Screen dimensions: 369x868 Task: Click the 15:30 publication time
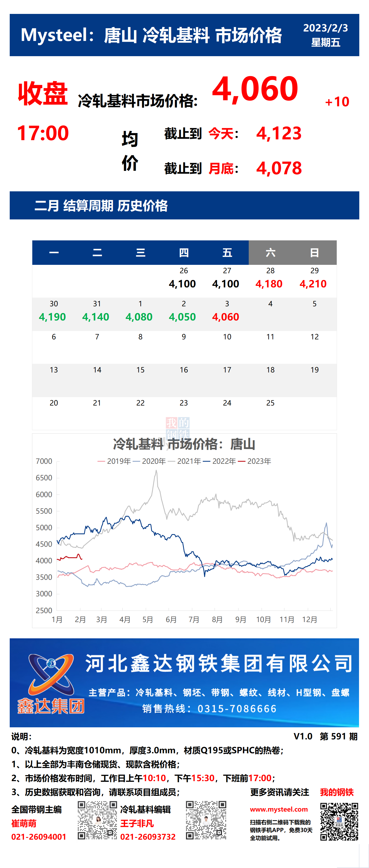[203, 778]
